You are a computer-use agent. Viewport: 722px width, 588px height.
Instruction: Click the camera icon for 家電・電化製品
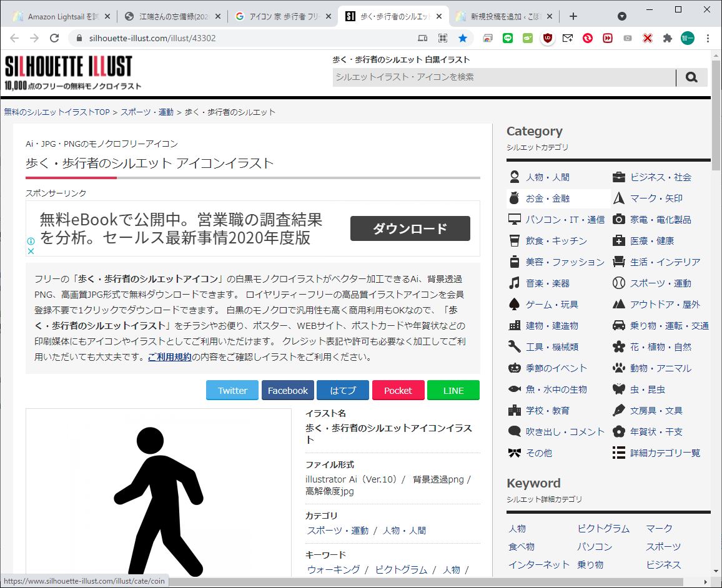tap(618, 220)
